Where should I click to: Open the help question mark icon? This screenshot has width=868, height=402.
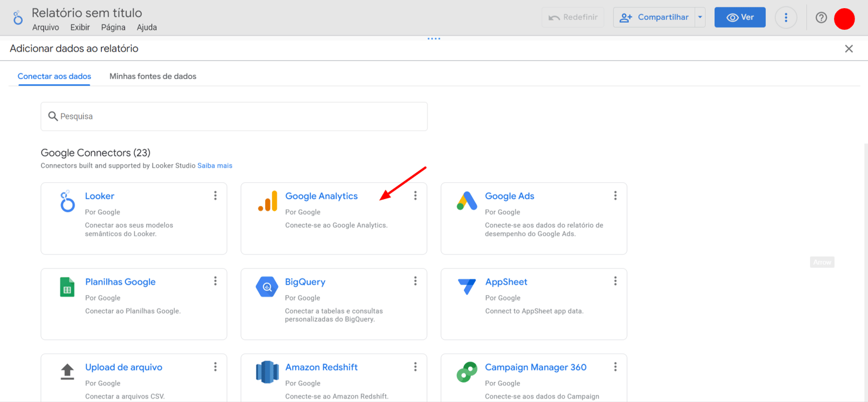click(821, 18)
